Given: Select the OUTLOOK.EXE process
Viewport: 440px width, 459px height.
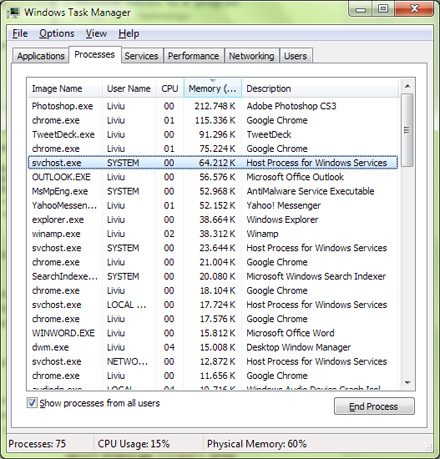Looking at the screenshot, I should (213, 177).
